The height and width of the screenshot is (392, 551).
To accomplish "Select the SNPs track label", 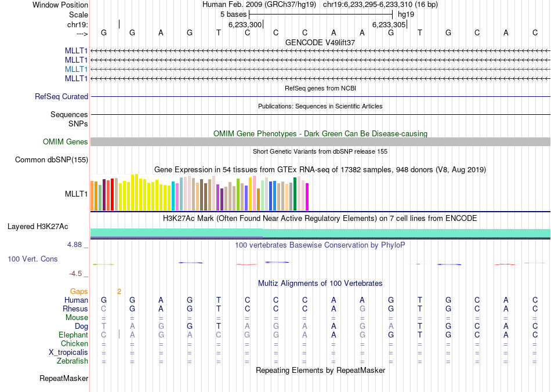I will click(78, 124).
